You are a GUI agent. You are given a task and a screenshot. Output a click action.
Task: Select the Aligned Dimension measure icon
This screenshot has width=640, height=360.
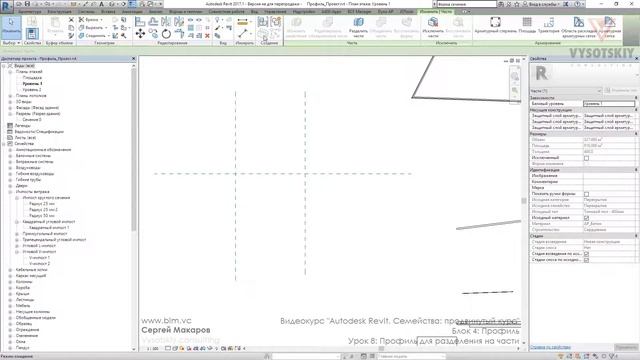[242, 22]
